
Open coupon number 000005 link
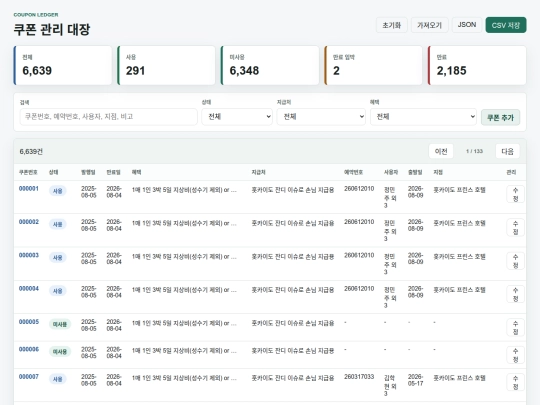[29, 322]
